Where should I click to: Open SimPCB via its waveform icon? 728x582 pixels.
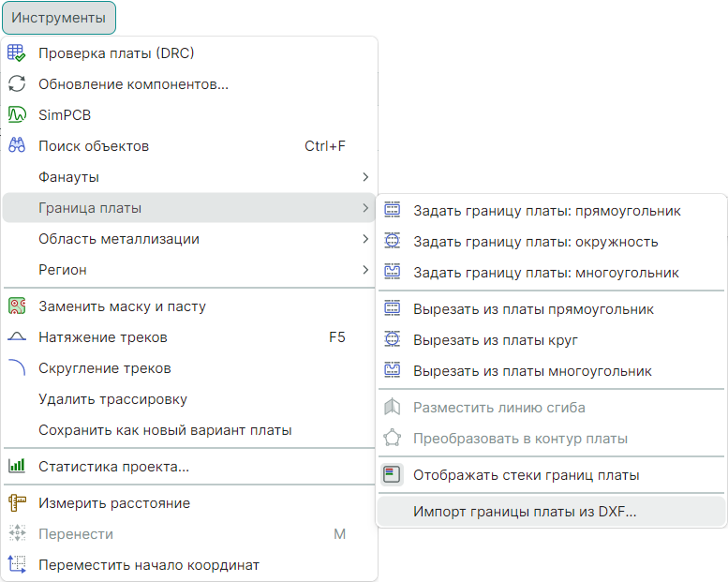pyautogui.click(x=17, y=115)
